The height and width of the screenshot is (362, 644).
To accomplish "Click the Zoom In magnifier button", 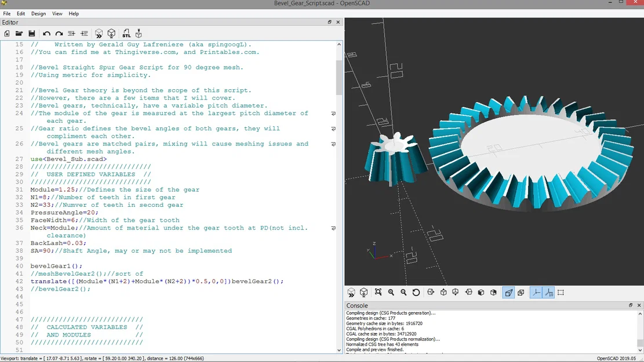I will pyautogui.click(x=391, y=292).
